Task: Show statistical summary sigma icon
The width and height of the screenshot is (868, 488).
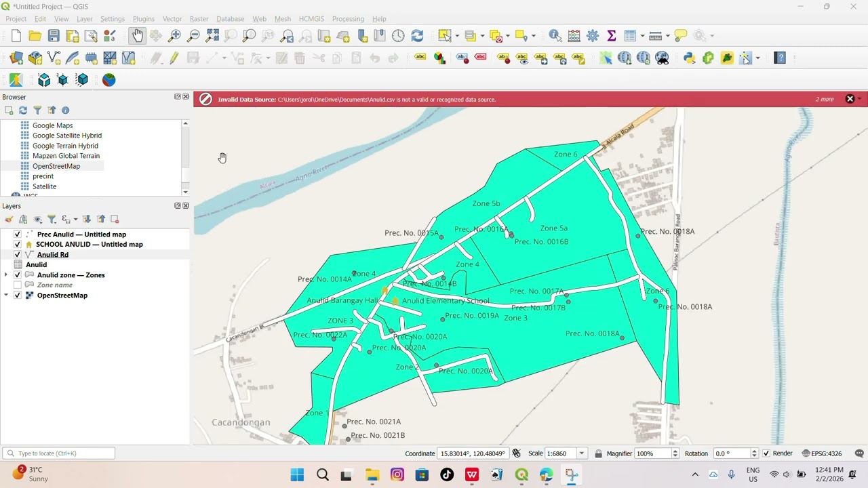Action: click(x=611, y=36)
